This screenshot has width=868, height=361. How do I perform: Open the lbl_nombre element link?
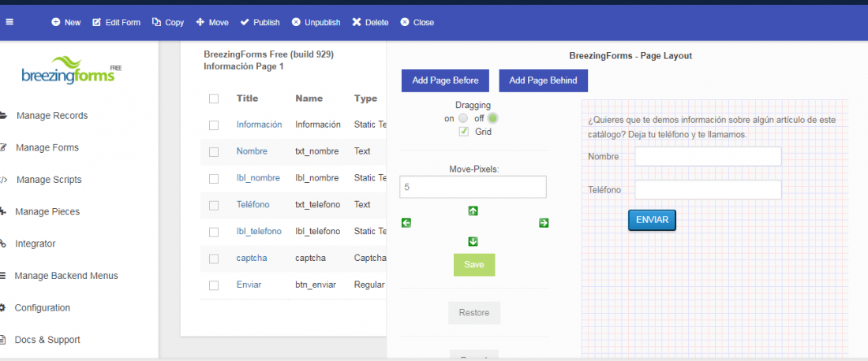coord(258,178)
